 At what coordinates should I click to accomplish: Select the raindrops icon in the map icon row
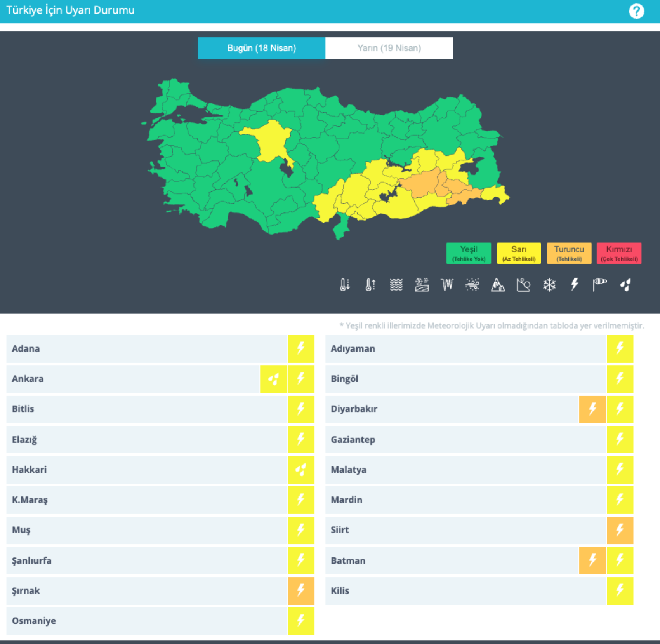(x=625, y=285)
